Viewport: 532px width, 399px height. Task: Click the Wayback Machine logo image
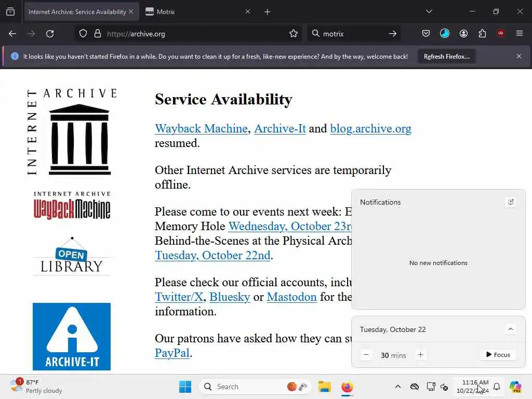pos(72,205)
